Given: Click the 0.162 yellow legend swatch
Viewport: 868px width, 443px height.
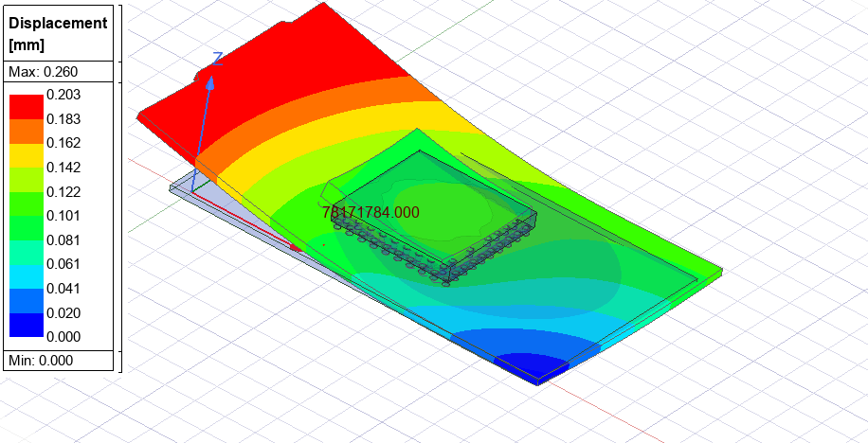Looking at the screenshot, I should (x=26, y=155).
